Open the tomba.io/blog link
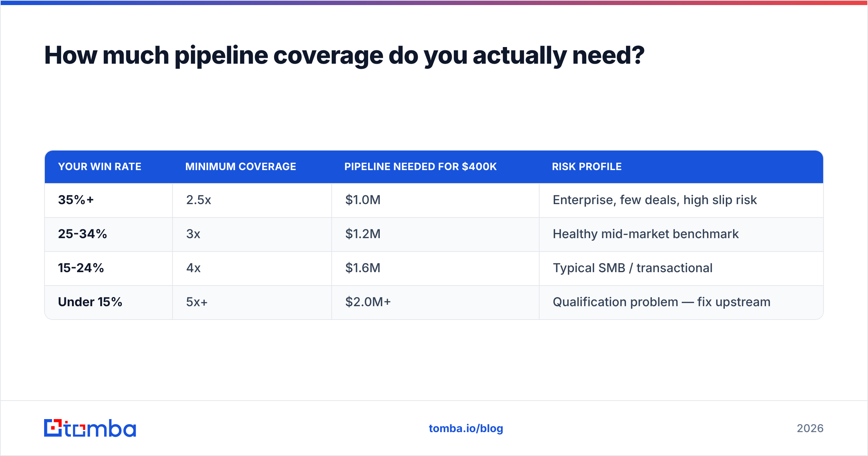 click(x=466, y=428)
